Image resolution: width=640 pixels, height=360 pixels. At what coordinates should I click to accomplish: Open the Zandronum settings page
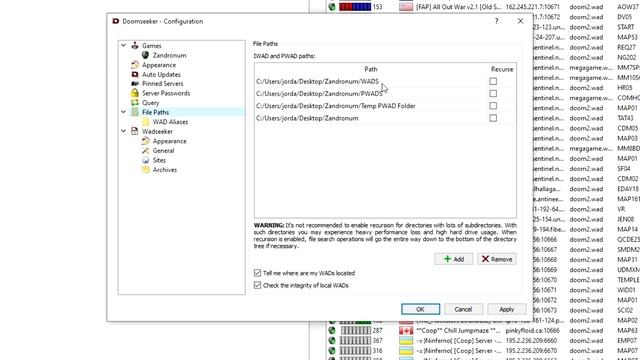tap(169, 55)
